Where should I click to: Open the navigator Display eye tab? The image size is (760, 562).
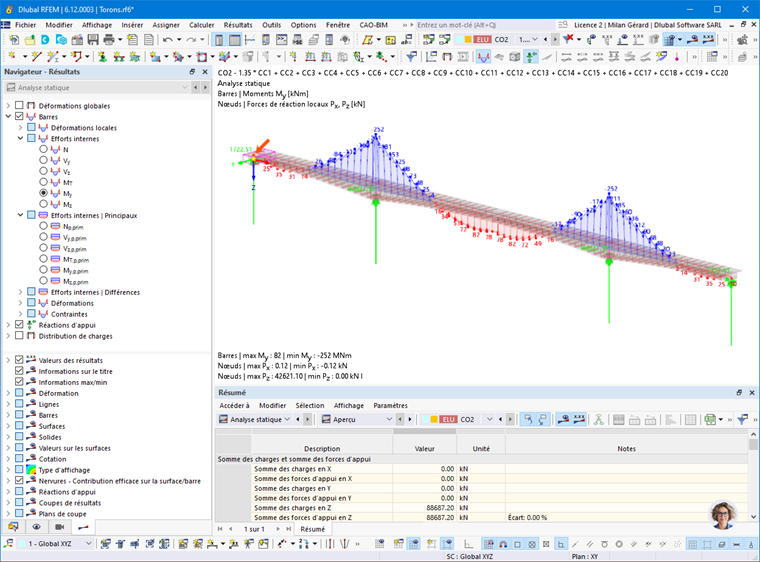(36, 527)
